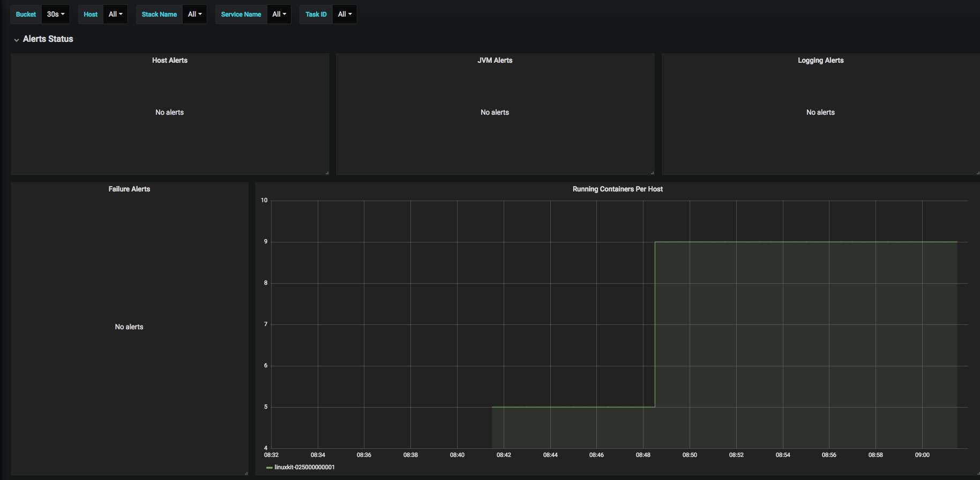Click the y-axis value 10 label
Image resolution: width=980 pixels, height=480 pixels.
(x=264, y=201)
